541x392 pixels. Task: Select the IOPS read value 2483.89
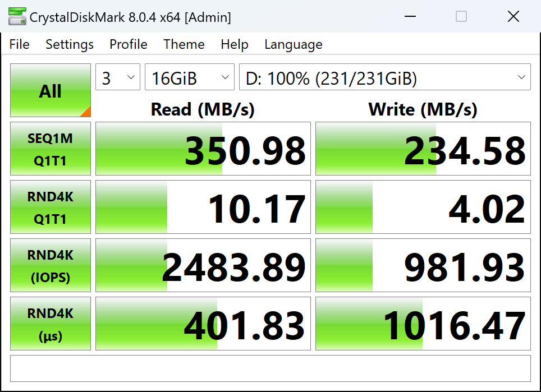(203, 265)
